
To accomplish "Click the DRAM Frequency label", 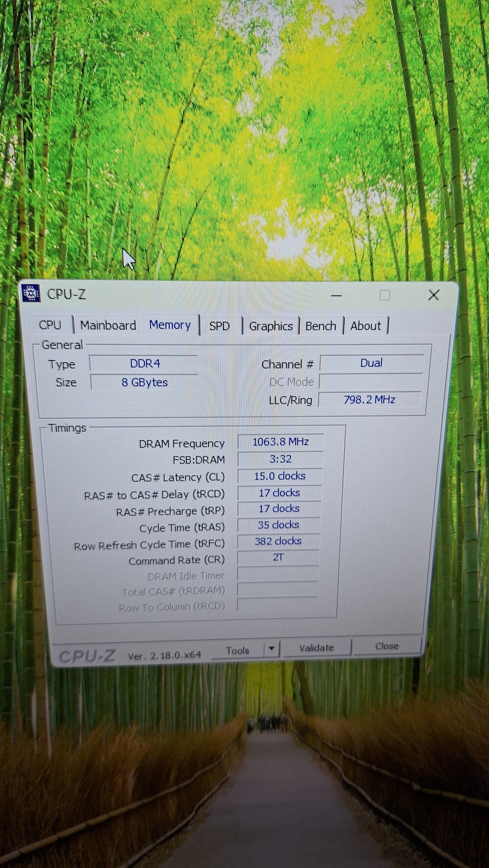I will point(181,444).
